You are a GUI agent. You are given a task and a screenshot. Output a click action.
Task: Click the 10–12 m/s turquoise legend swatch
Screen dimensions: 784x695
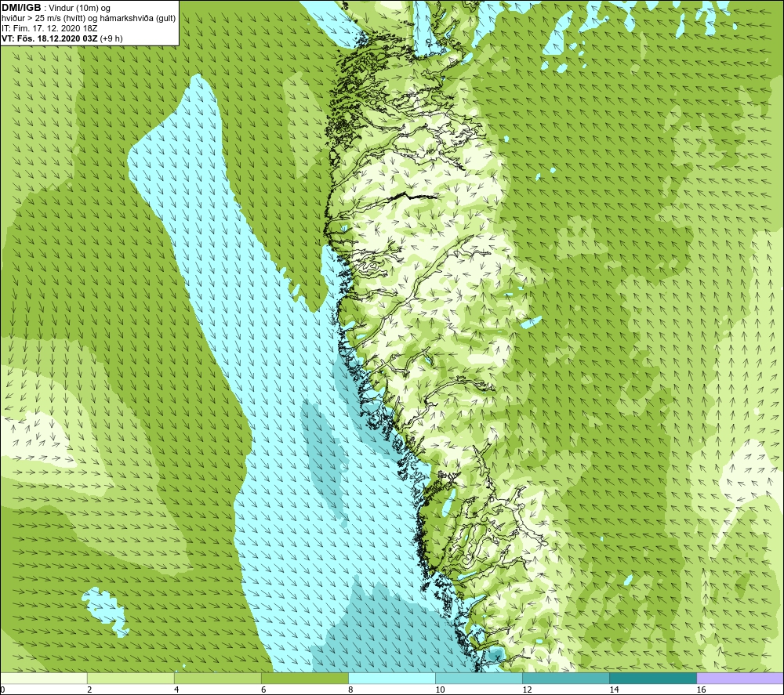click(x=479, y=679)
